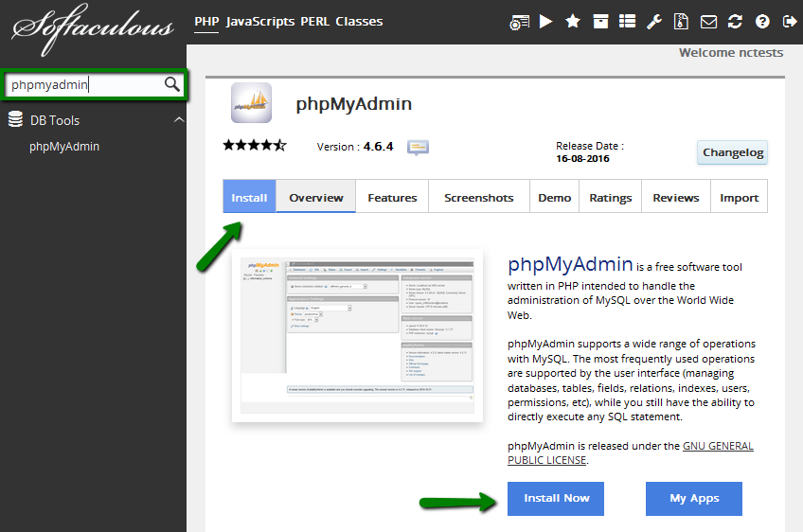Open the Ratings tab
Image resolution: width=803 pixels, height=532 pixels.
coord(611,197)
